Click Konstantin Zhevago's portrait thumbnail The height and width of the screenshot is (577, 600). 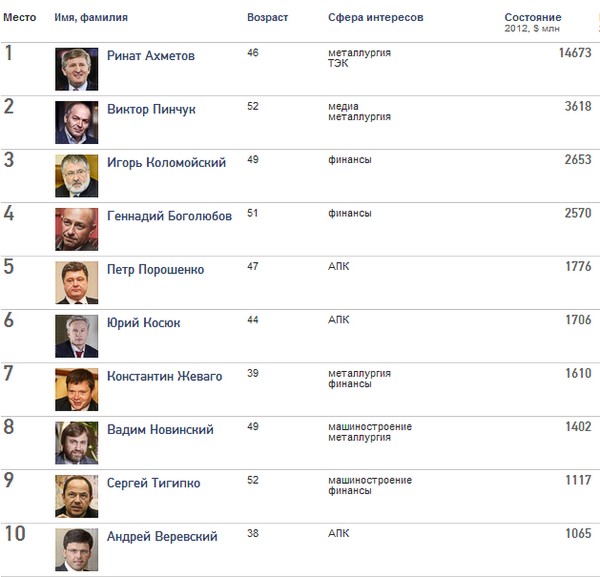click(76, 389)
